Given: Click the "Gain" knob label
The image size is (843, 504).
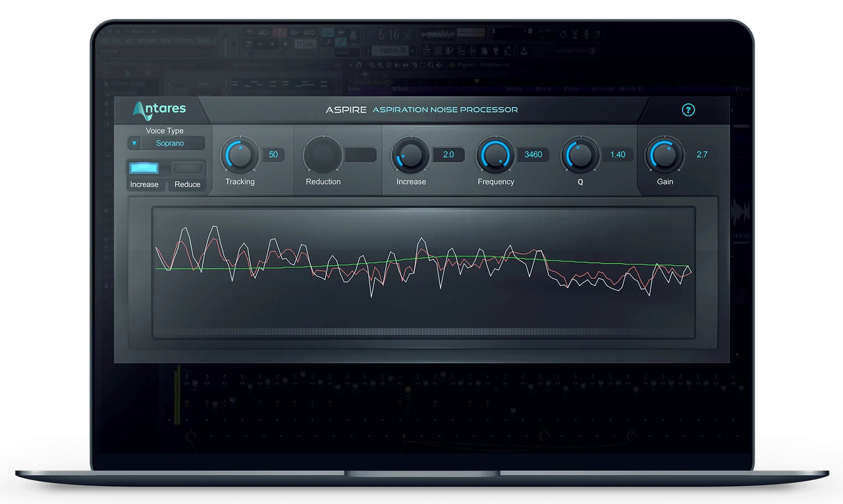Looking at the screenshot, I should click(x=665, y=182).
